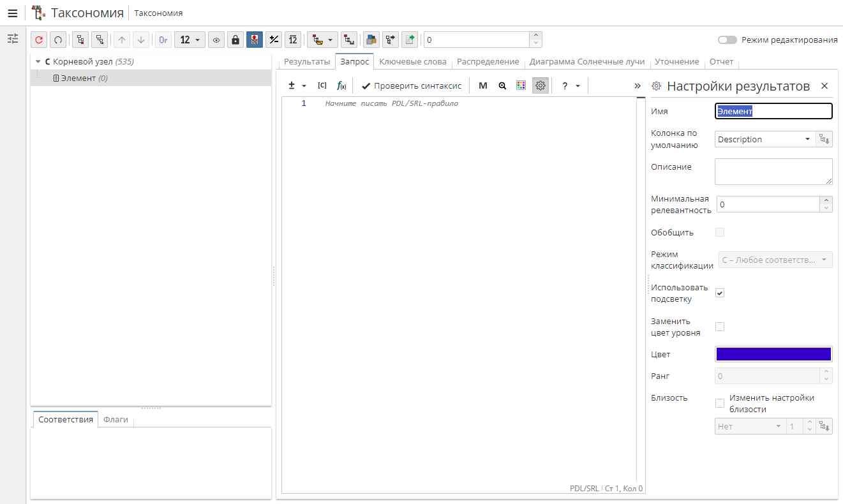Viewport: 843px width, 504px height.
Task: Click the double chevron overflow button
Action: [x=638, y=85]
